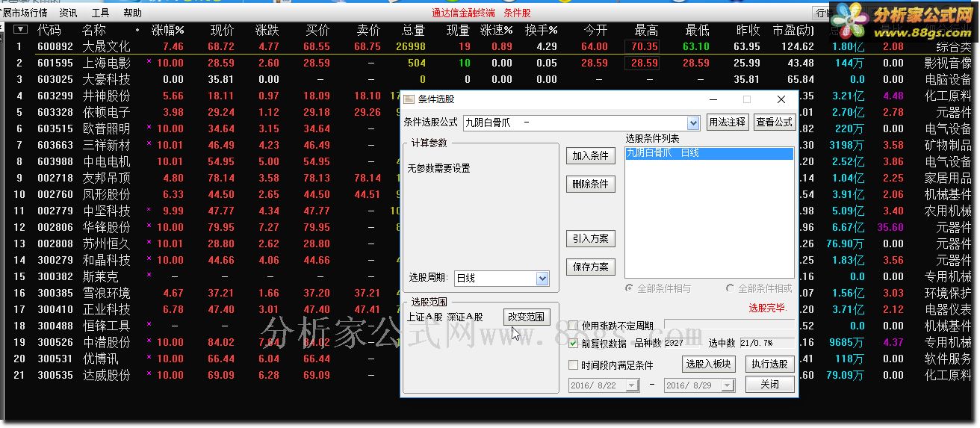Viewport: 980px width, 428px height.
Task: Open the 市场行情 menu
Action: point(24,13)
